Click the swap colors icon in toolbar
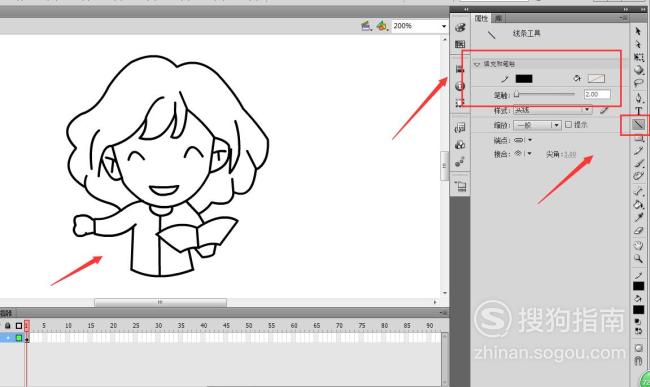The image size is (650, 387). coord(638,331)
